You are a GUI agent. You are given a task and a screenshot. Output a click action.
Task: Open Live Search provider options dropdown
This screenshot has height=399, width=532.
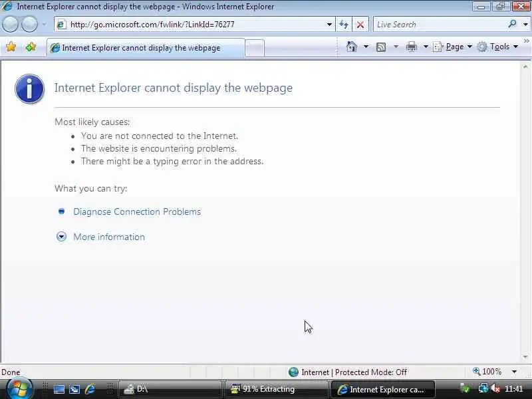(x=525, y=25)
